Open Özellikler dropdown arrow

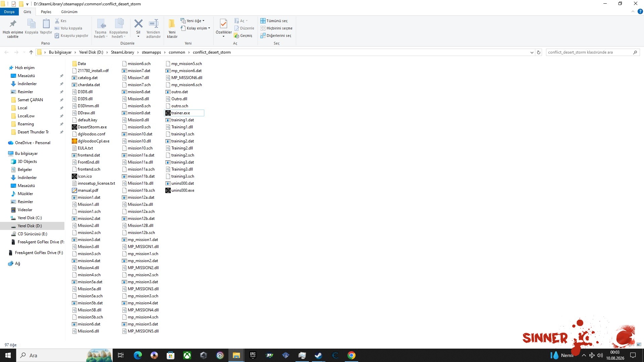click(223, 36)
